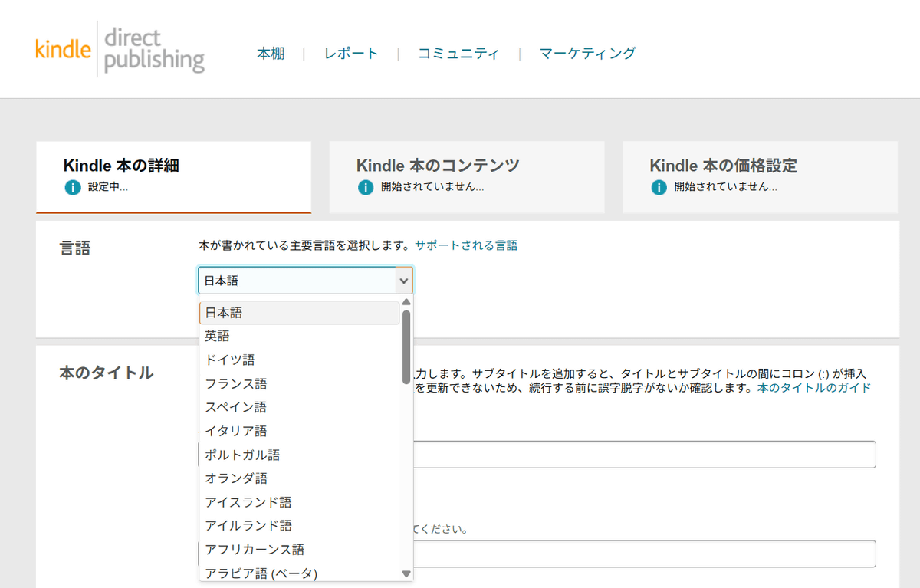Open the コミュニティ menu item
This screenshot has width=920, height=588.
458,54
